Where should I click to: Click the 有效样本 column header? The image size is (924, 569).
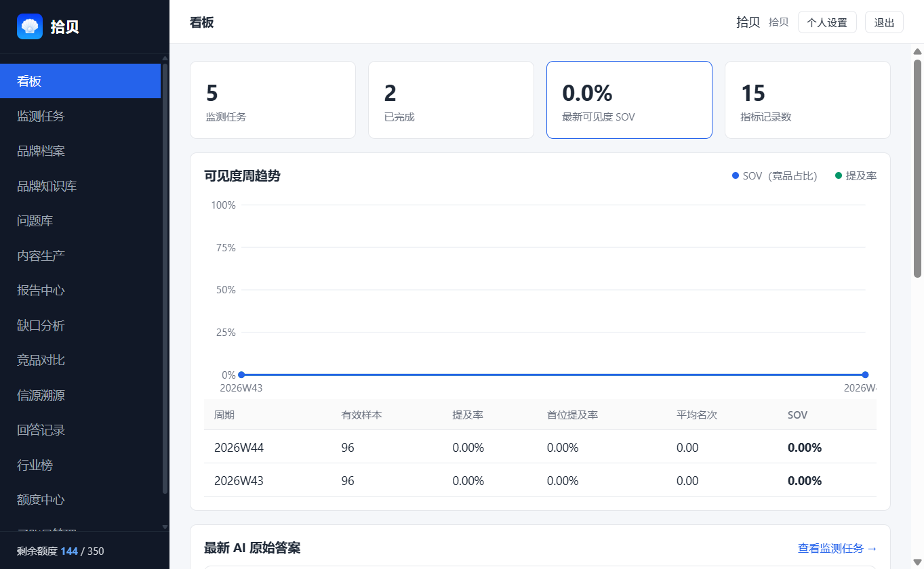pos(362,415)
